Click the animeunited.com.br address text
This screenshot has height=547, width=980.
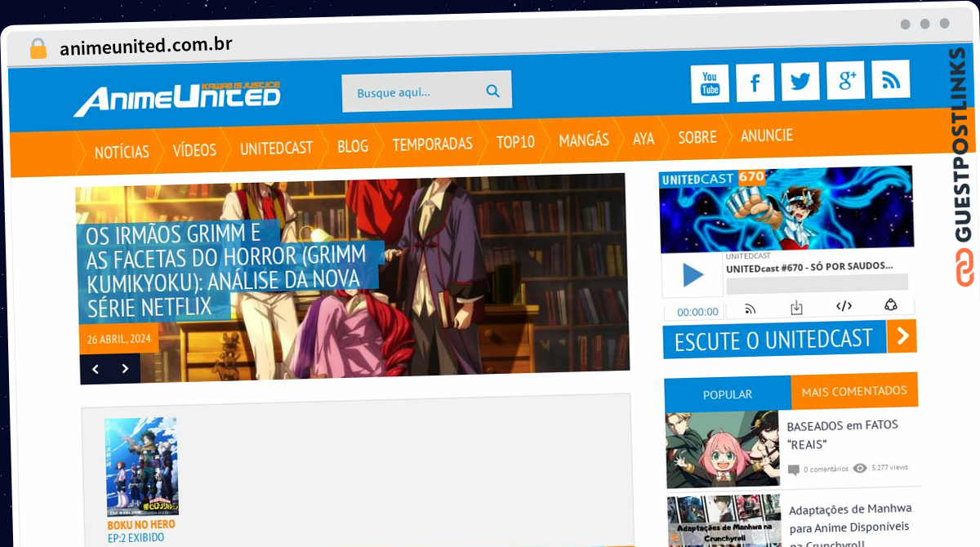(146, 47)
